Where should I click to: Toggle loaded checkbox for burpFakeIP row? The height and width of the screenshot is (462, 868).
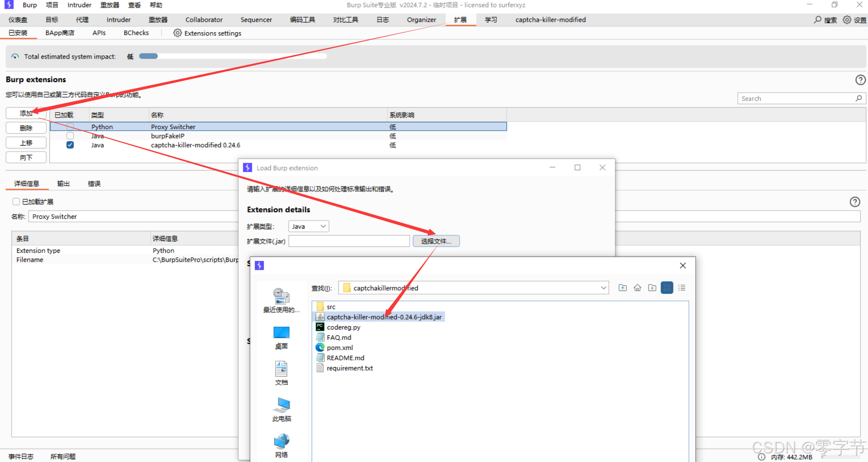pyautogui.click(x=70, y=136)
